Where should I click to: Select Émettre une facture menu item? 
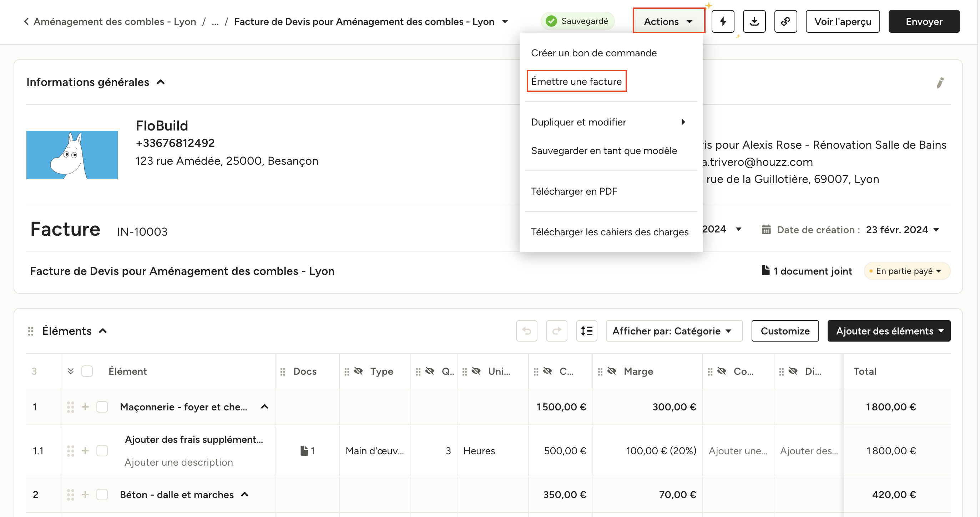[x=576, y=81]
